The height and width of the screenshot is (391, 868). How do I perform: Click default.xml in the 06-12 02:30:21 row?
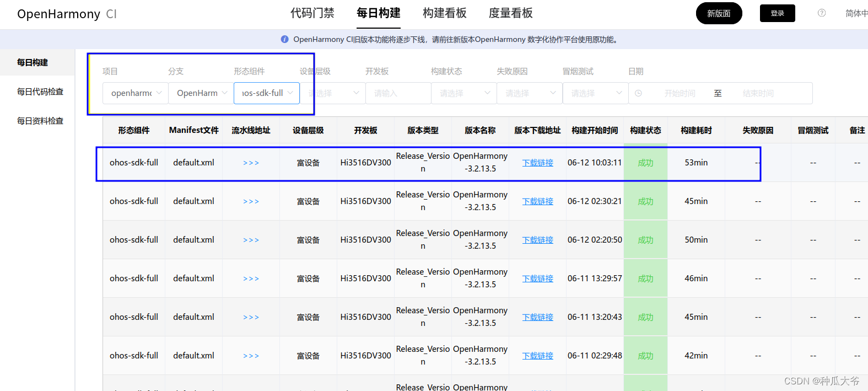click(x=193, y=201)
